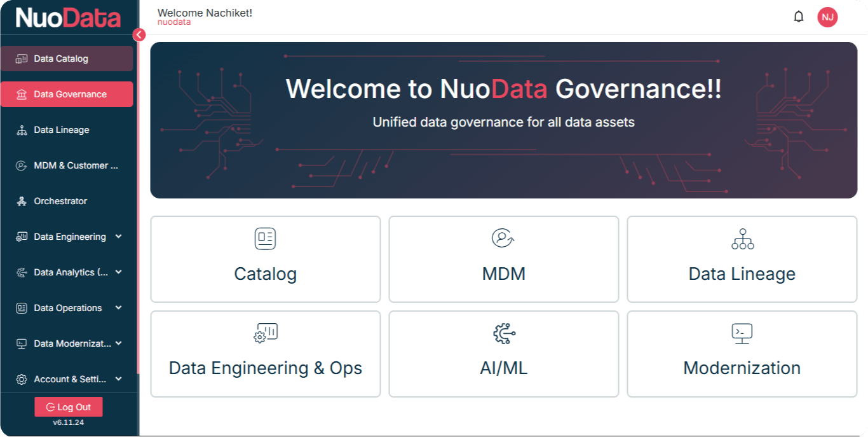868x437 pixels.
Task: Expand the Data Engineering chevron
Action: pyautogui.click(x=118, y=237)
